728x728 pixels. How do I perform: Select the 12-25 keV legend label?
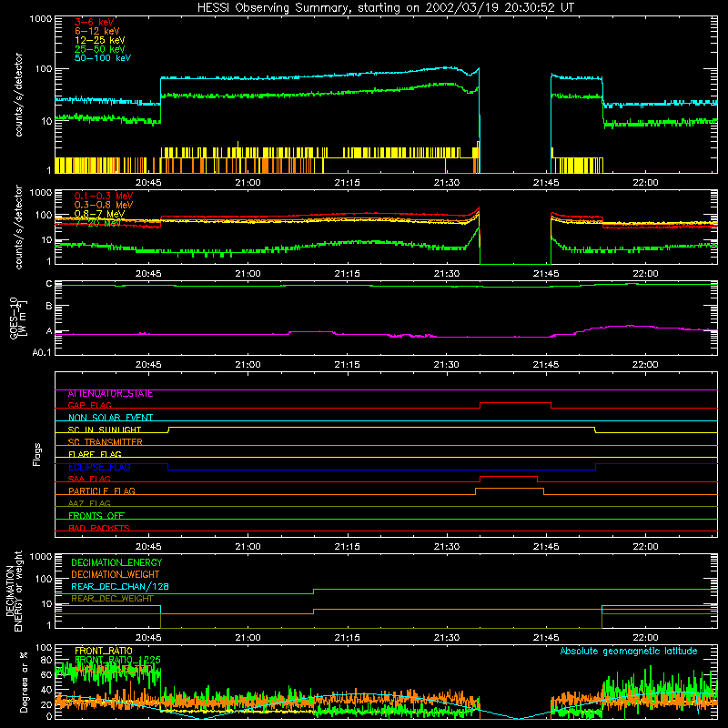point(100,40)
